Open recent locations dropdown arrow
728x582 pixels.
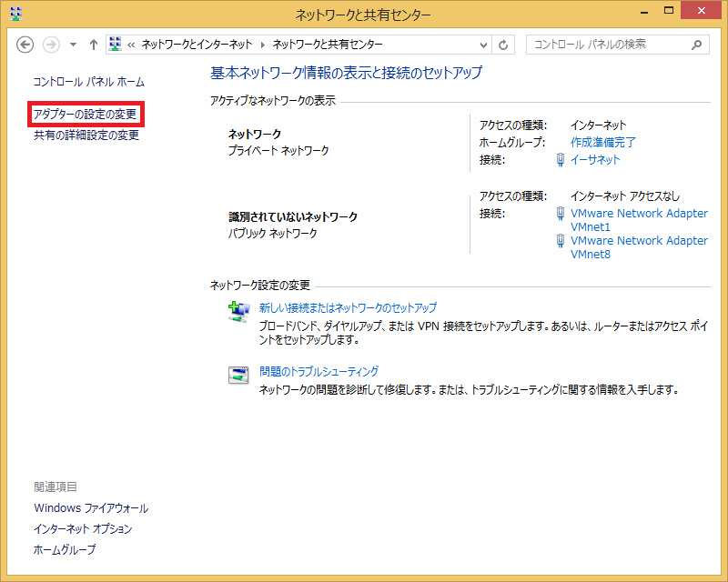pos(74,45)
